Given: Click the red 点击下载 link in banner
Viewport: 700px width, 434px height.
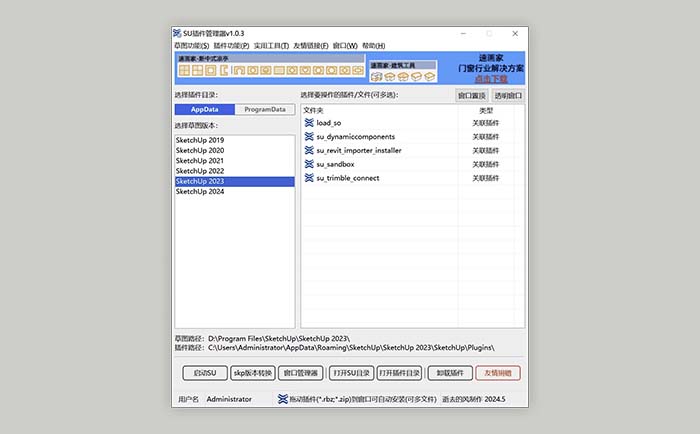Looking at the screenshot, I should (491, 79).
